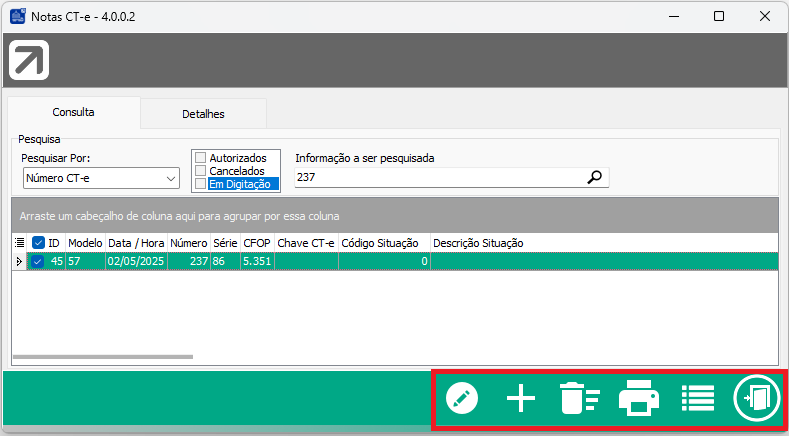Select the Consulta tab

(x=73, y=113)
